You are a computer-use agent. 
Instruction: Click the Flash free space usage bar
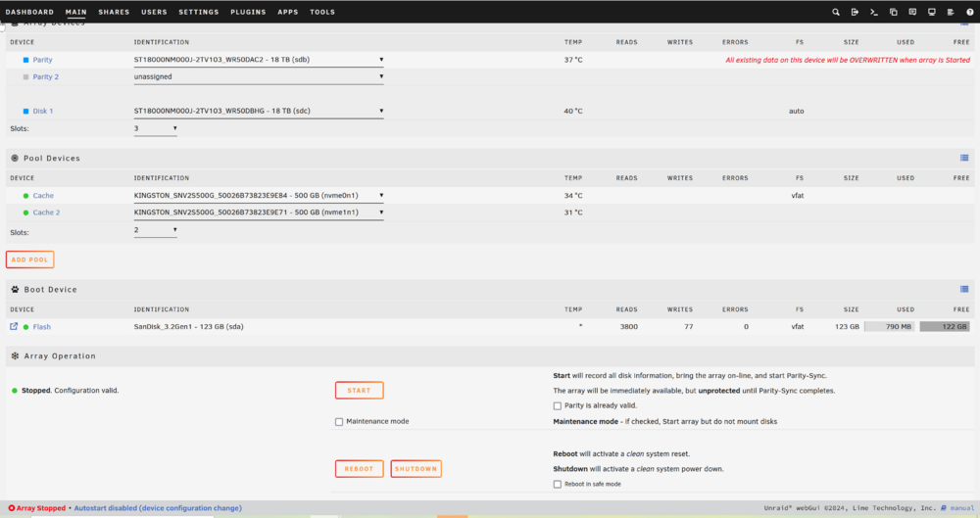pyautogui.click(x=945, y=327)
